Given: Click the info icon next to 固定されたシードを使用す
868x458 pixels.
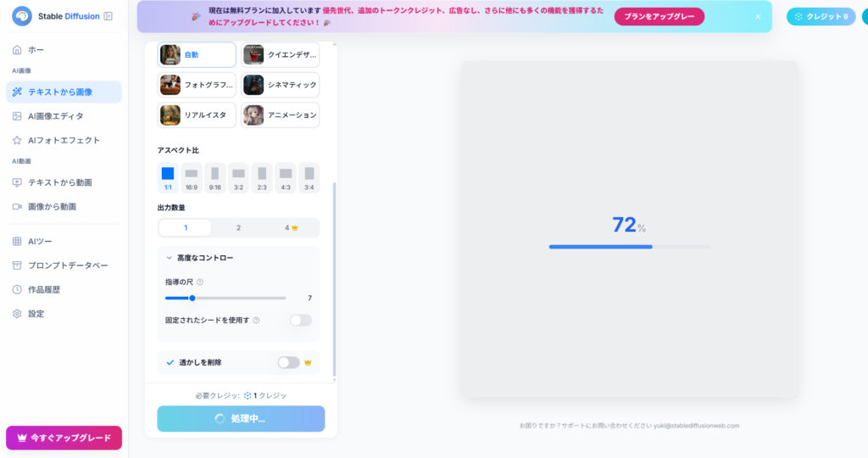Looking at the screenshot, I should (x=256, y=321).
